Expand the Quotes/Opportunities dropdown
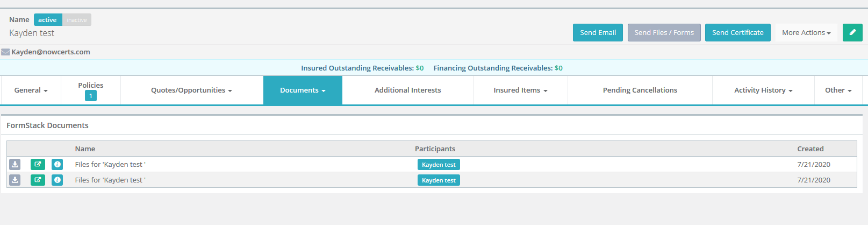This screenshot has width=868, height=225. click(x=191, y=90)
